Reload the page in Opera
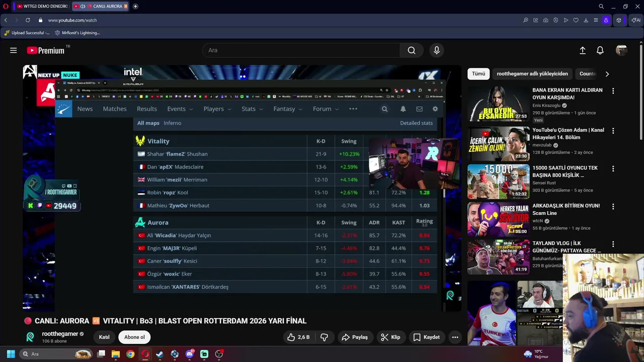The height and width of the screenshot is (362, 644). (28, 20)
